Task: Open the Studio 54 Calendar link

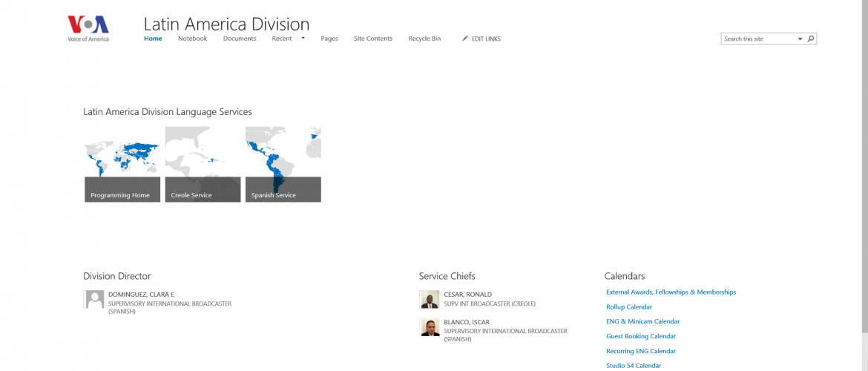Action: click(634, 366)
